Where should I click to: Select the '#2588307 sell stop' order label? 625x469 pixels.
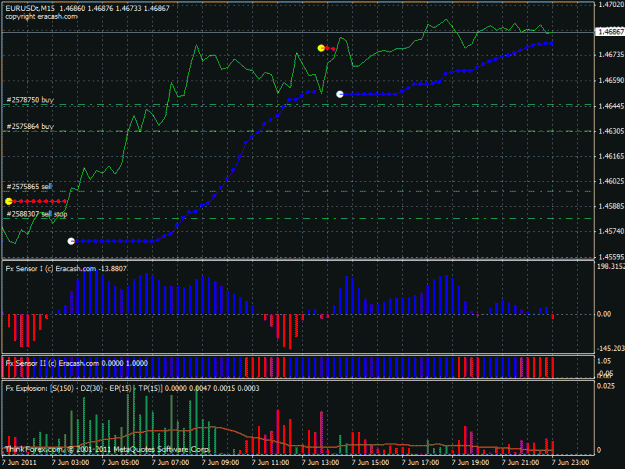pyautogui.click(x=37, y=214)
